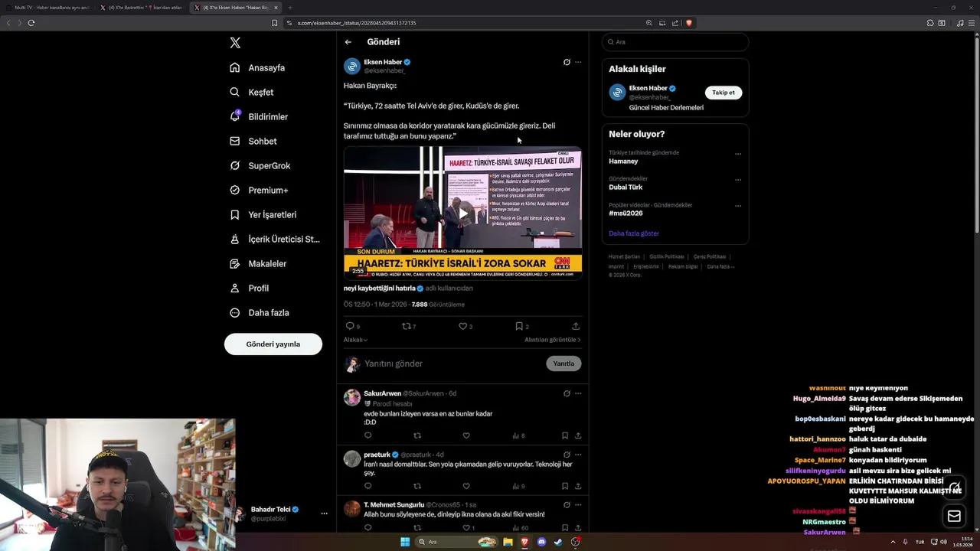Open Windows Start menu
The width and height of the screenshot is (980, 551).
(x=405, y=542)
